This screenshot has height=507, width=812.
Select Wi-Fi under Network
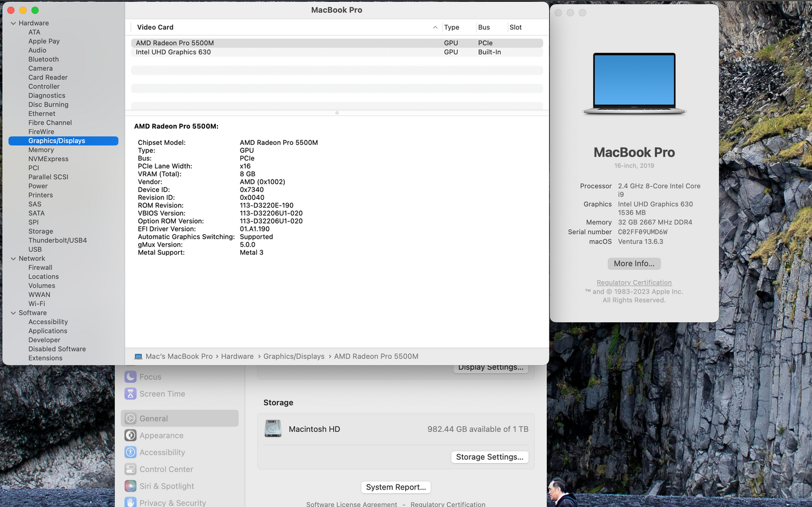pos(37,304)
